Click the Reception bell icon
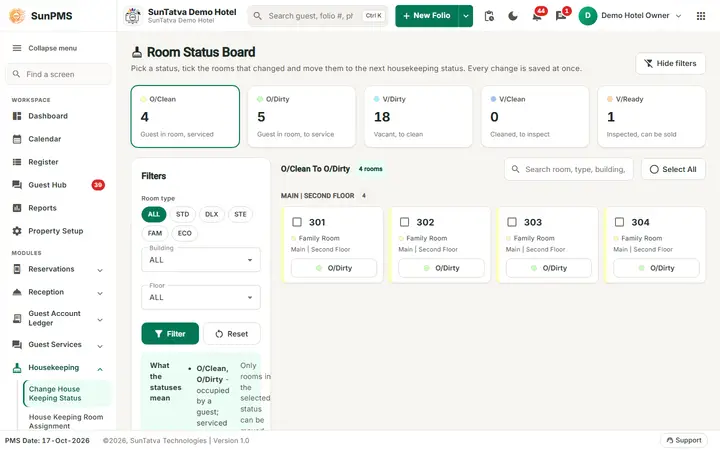720x450 pixels. coord(17,292)
